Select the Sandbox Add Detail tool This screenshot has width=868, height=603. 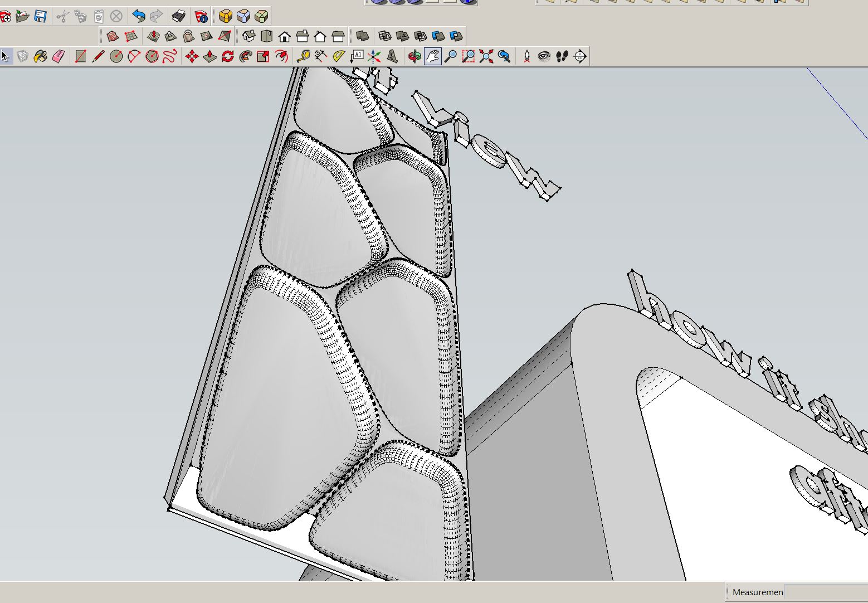(207, 36)
